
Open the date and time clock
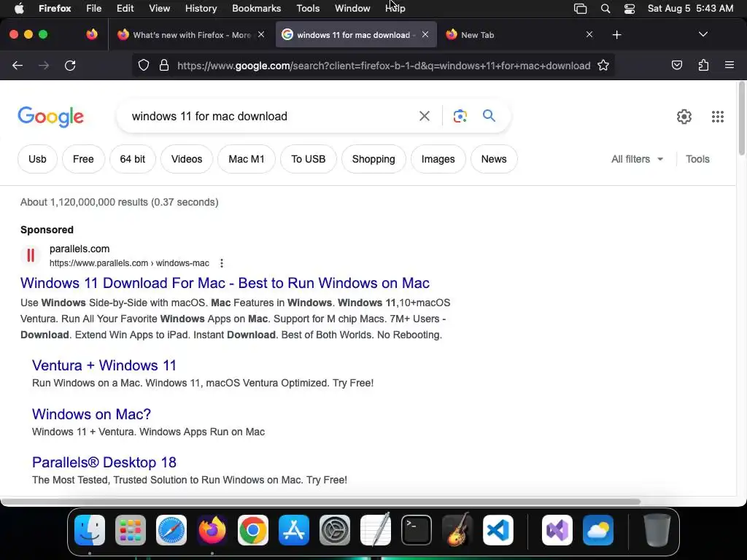690,9
